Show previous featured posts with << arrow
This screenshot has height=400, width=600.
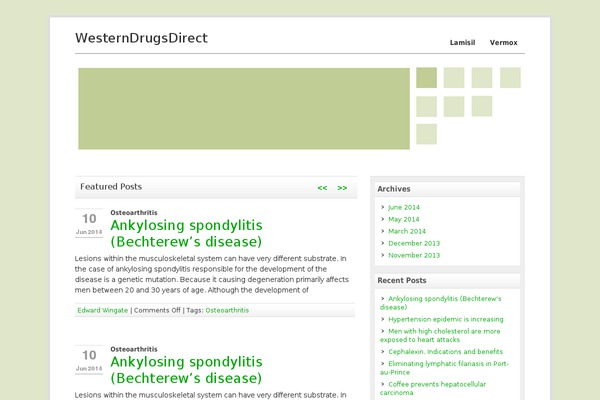322,188
